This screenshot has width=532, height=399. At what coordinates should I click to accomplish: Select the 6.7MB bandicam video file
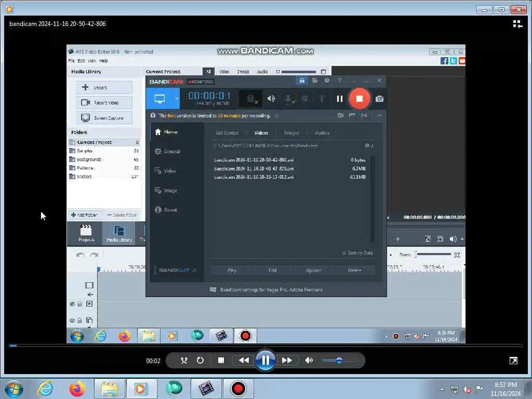point(290,168)
